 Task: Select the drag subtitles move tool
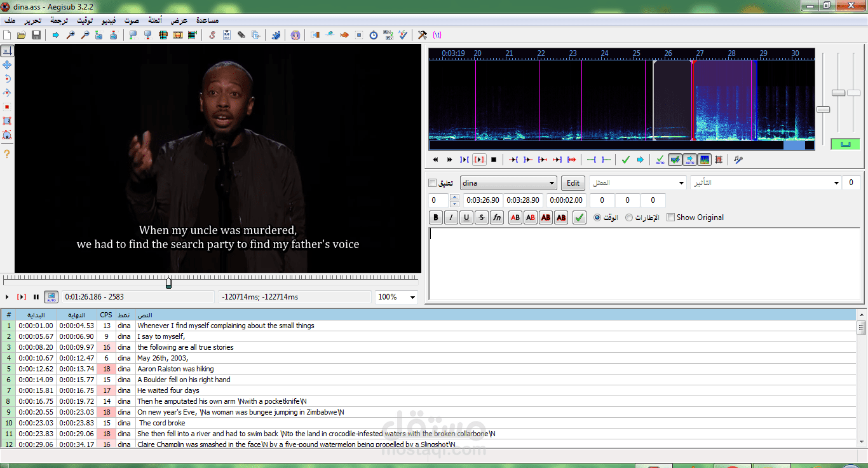pyautogui.click(x=7, y=65)
